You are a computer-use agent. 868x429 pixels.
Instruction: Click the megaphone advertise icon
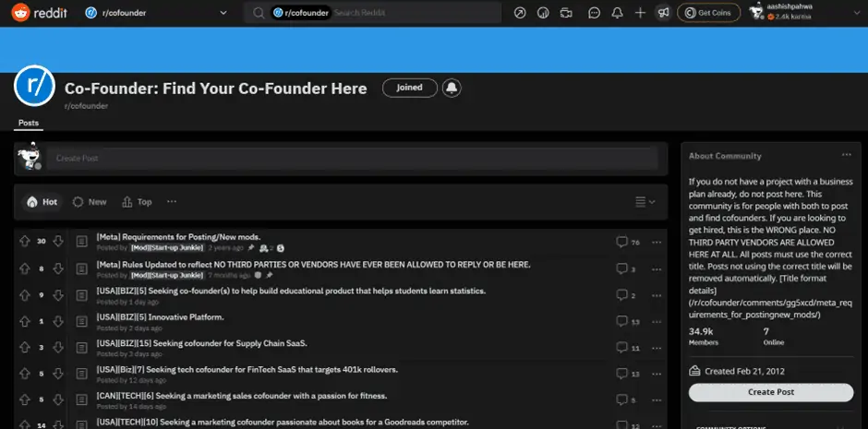tap(663, 13)
